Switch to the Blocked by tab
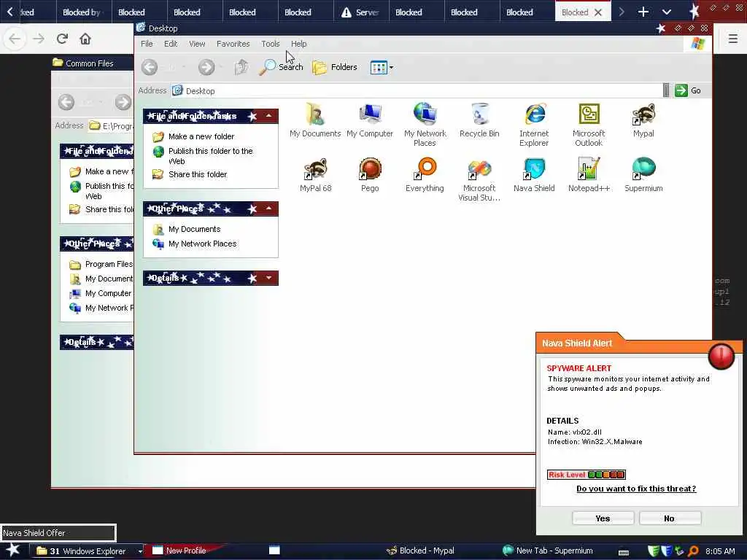The width and height of the screenshot is (747, 560). click(83, 12)
